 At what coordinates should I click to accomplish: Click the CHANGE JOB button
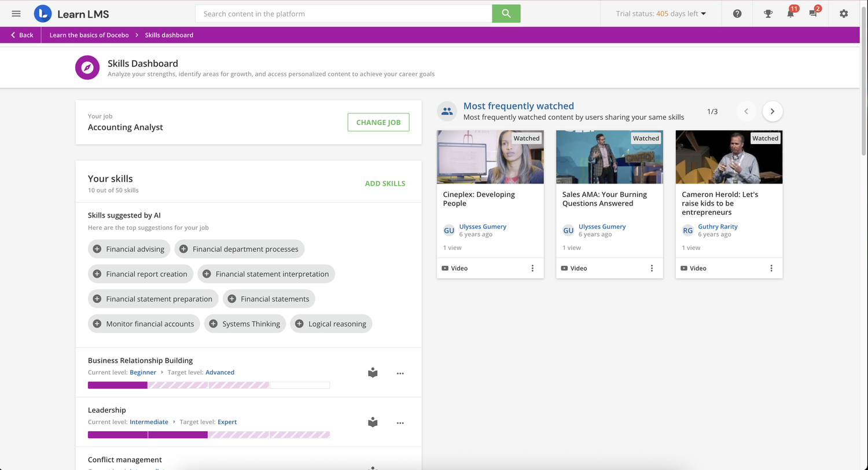[378, 122]
